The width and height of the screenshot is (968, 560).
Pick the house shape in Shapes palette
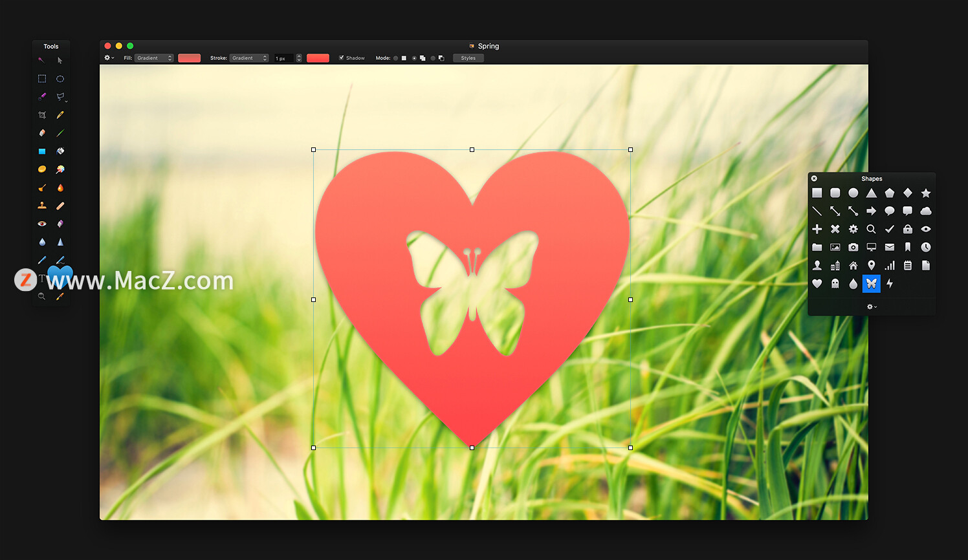853,265
